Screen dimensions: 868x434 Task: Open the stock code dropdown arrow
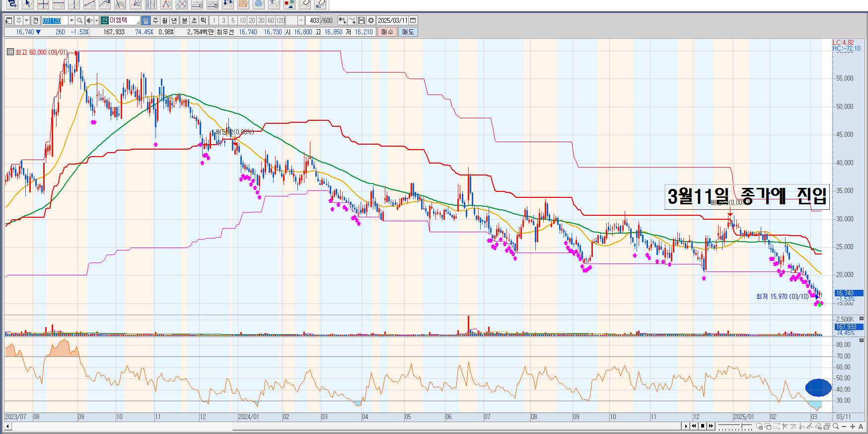(x=72, y=20)
